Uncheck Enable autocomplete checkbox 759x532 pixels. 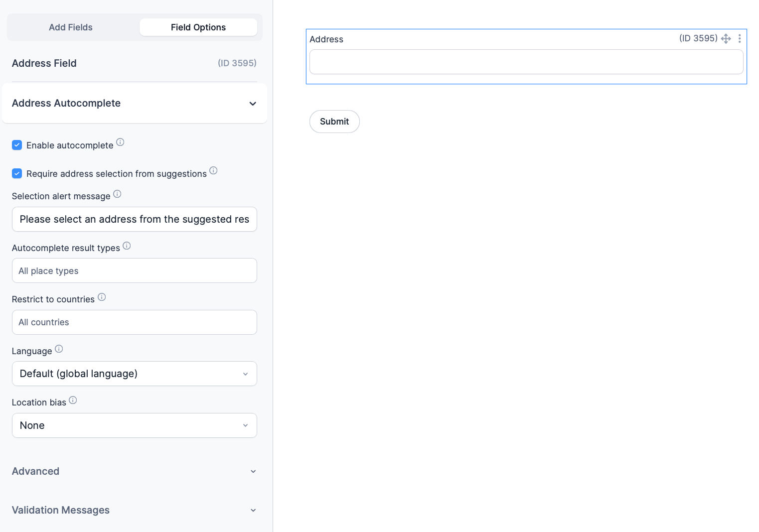[x=17, y=145]
